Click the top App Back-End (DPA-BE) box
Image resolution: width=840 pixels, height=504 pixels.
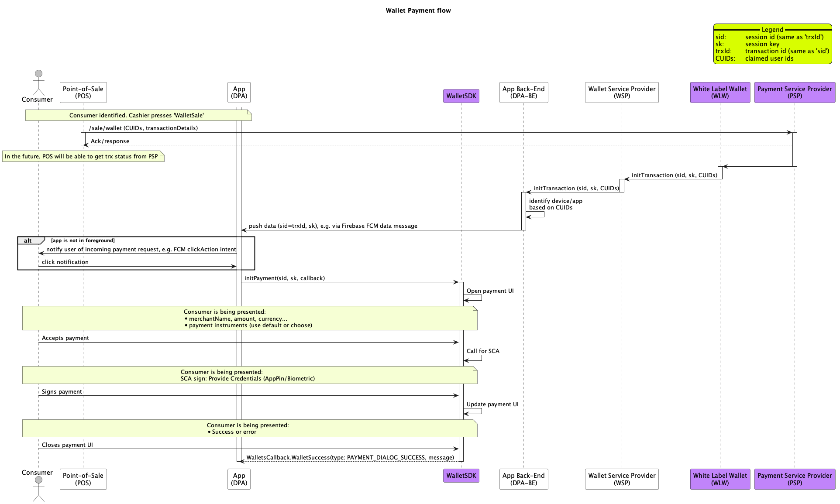523,93
